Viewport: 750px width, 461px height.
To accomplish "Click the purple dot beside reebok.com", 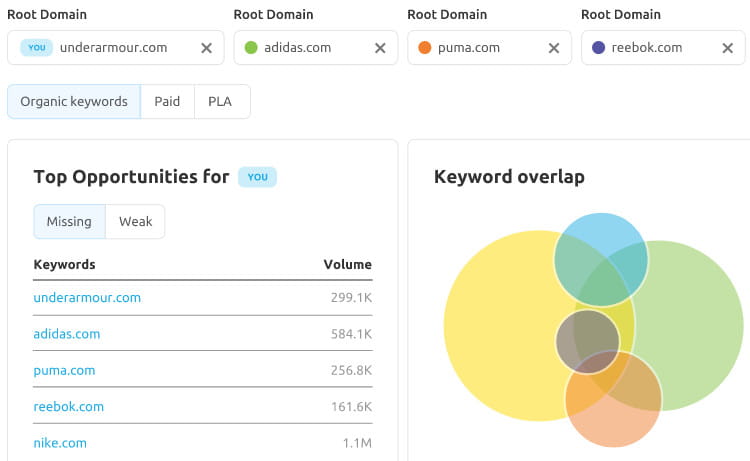I will point(598,47).
